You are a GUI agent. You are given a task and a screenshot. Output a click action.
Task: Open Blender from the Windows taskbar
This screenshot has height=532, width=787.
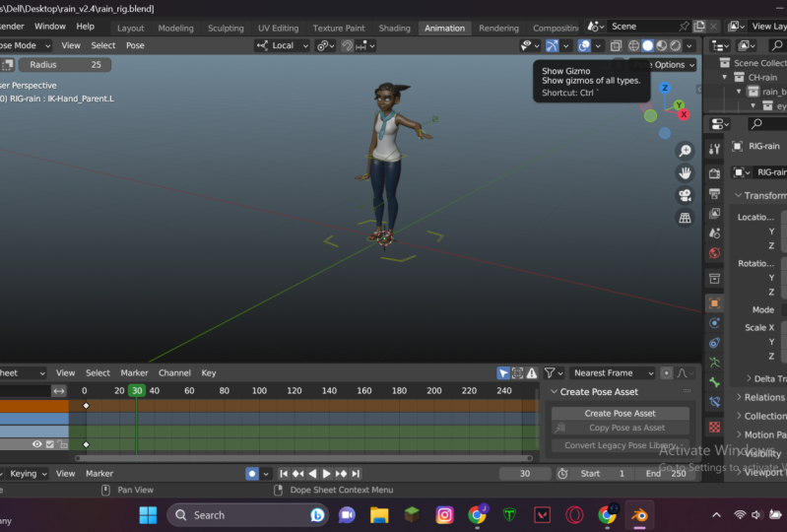click(639, 515)
